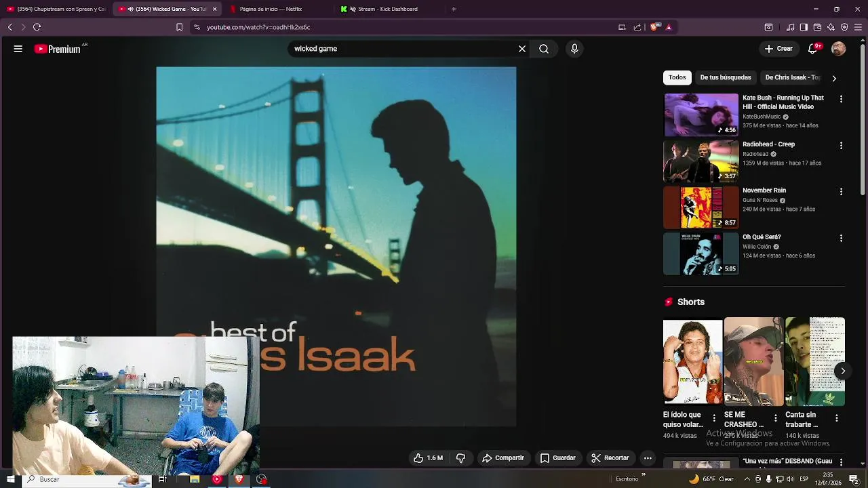Open Brave Shields lion icon
Image resolution: width=868 pixels, height=488 pixels.
pos(654,27)
